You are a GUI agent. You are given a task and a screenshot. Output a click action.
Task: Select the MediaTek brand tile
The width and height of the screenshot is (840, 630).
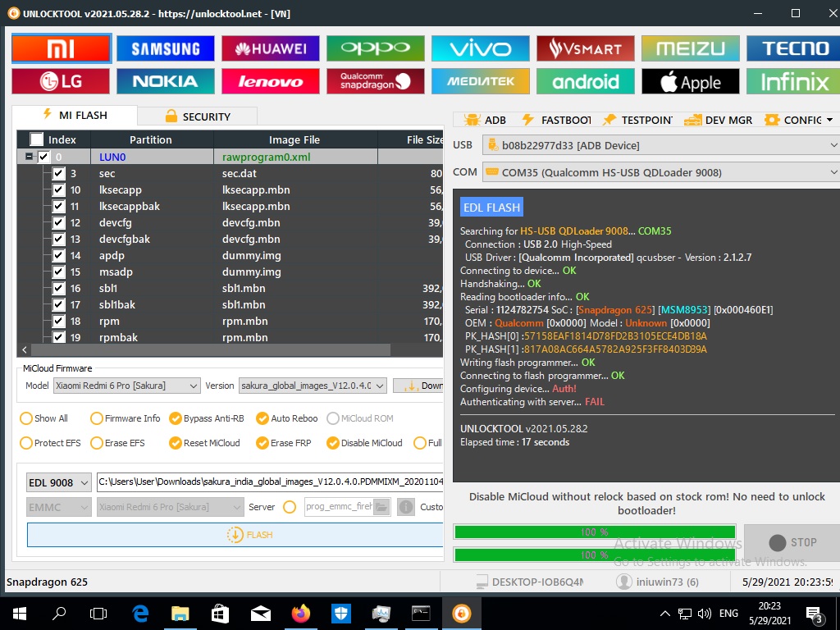tap(481, 81)
